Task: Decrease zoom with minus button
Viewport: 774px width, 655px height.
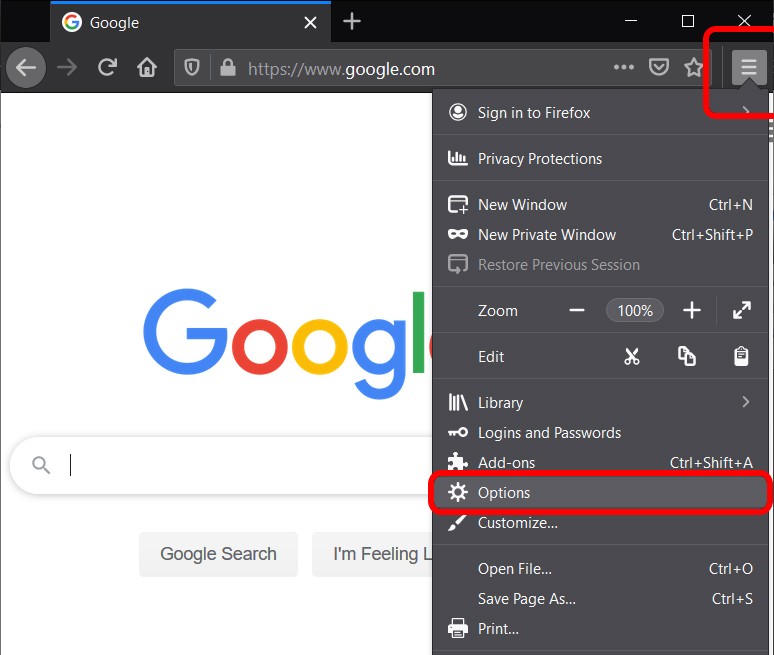Action: [577, 310]
